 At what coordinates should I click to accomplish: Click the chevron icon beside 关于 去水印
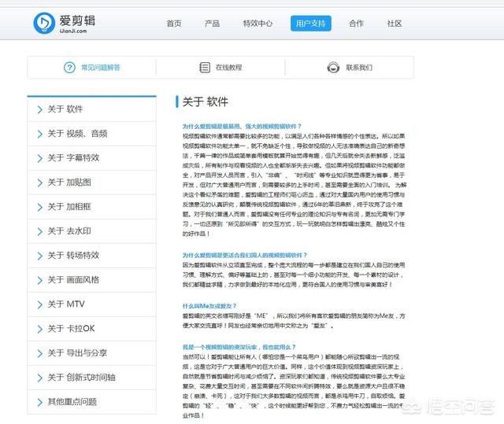39,231
